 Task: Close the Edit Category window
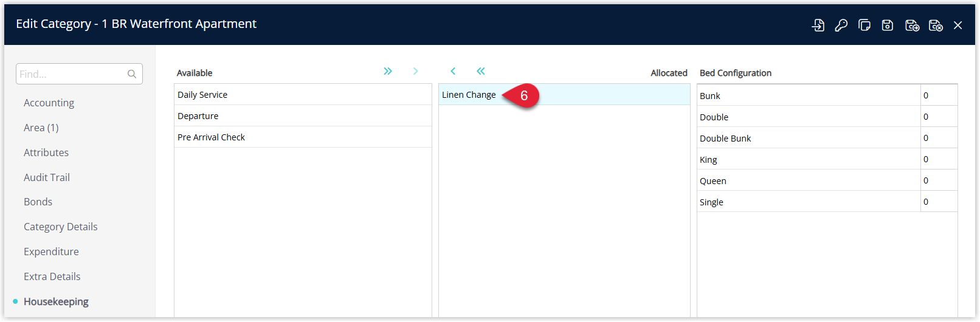click(958, 25)
